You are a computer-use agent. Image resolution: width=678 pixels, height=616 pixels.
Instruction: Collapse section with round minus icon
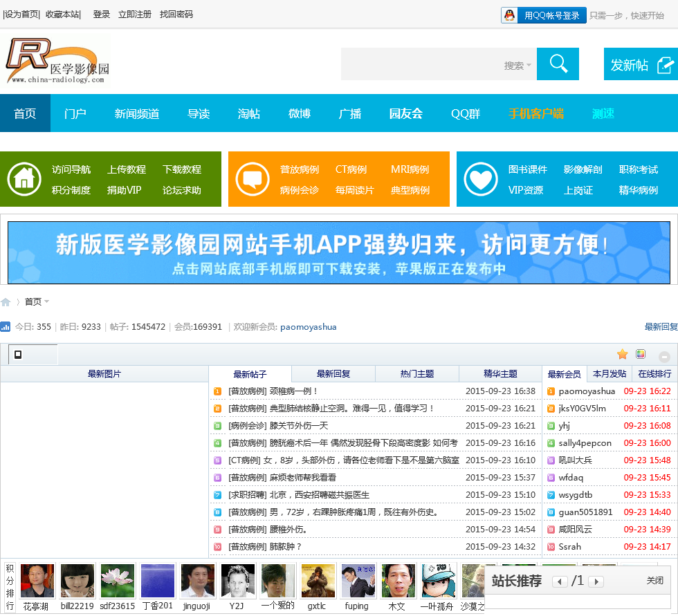pos(664,357)
